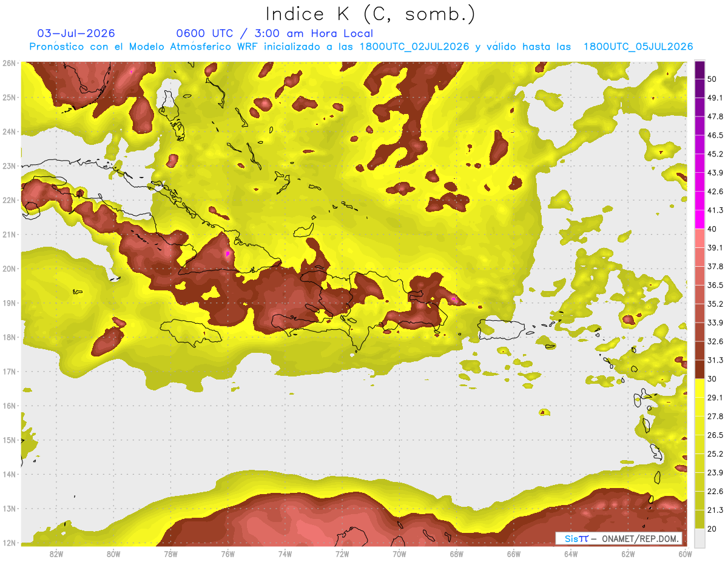Screen dimensions: 728x562
Task: Click the colorbar value "37.8"
Action: pos(716,266)
